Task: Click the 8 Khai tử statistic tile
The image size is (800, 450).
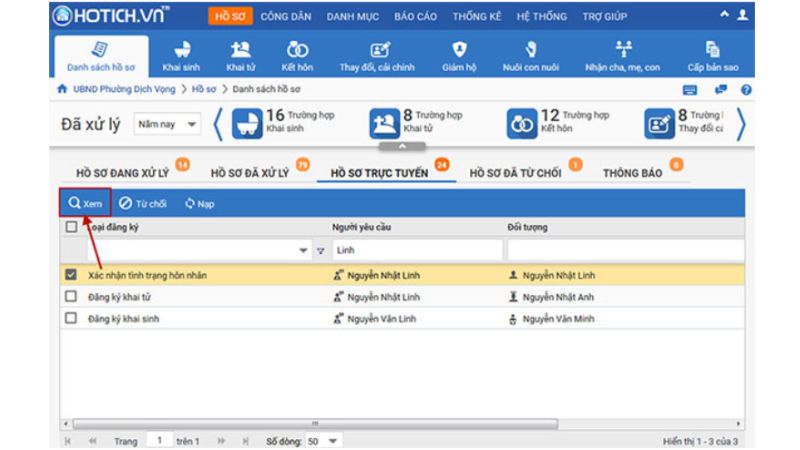Action: (416, 123)
